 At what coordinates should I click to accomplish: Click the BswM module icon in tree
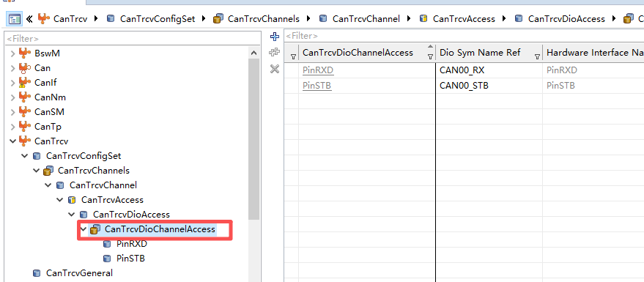coord(25,53)
